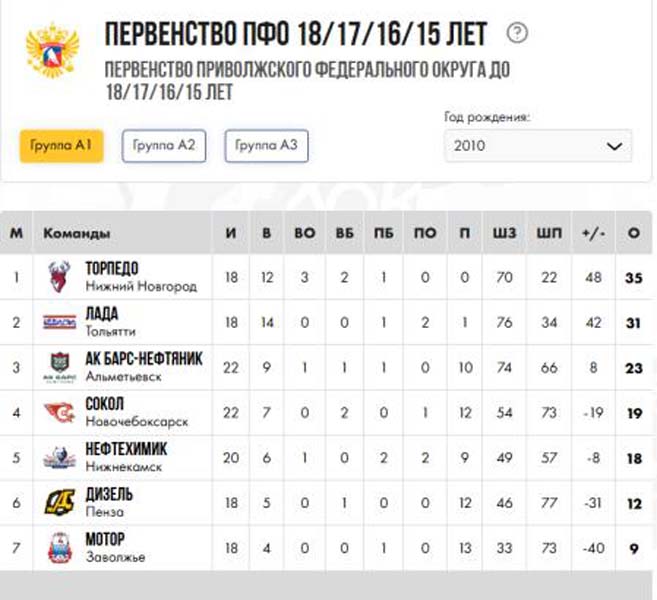Click the question mark help icon
This screenshot has height=600, width=657.
517,34
